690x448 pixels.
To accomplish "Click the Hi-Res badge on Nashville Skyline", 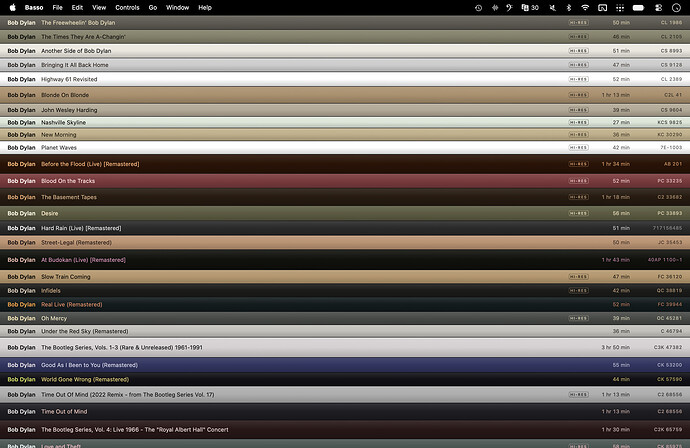I will [578, 122].
